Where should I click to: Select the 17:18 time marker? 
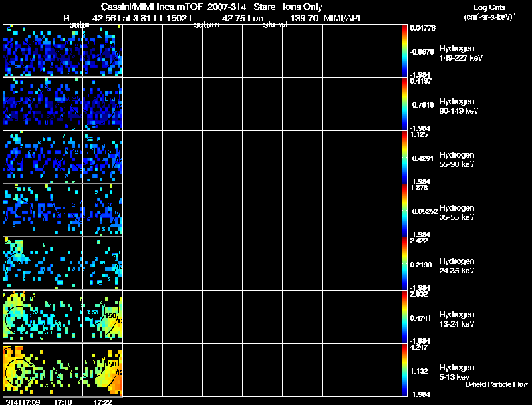62,401
